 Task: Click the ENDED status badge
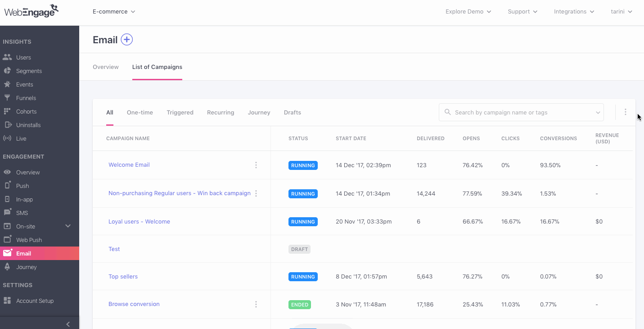pyautogui.click(x=300, y=305)
